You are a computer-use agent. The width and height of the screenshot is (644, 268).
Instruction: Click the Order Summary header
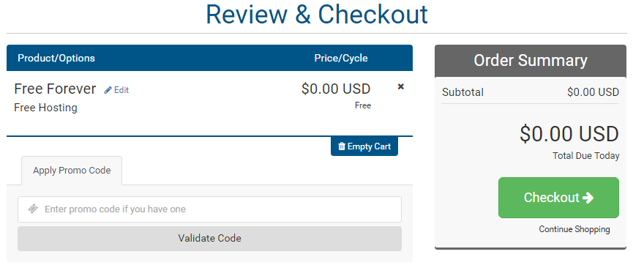click(x=531, y=61)
